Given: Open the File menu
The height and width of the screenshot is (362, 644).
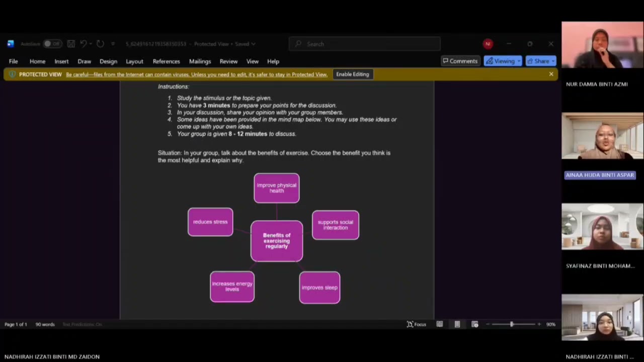Looking at the screenshot, I should point(14,61).
